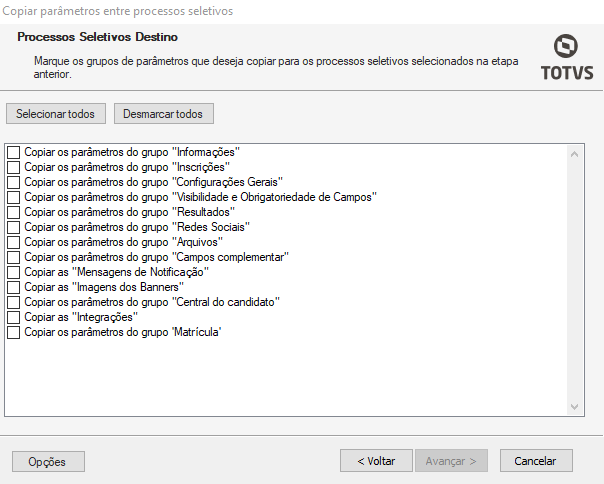
Task: Click the list scrollbar down arrow
Action: pyautogui.click(x=575, y=406)
